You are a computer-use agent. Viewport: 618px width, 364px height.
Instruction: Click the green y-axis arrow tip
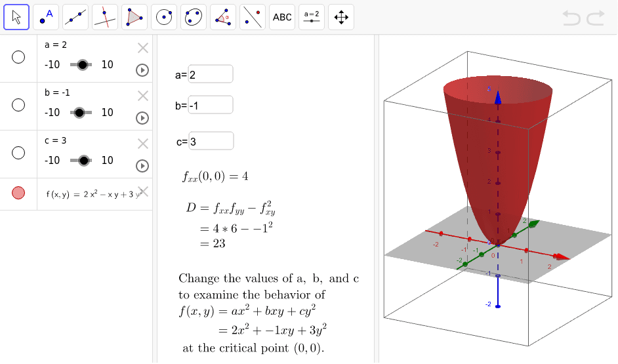point(533,224)
